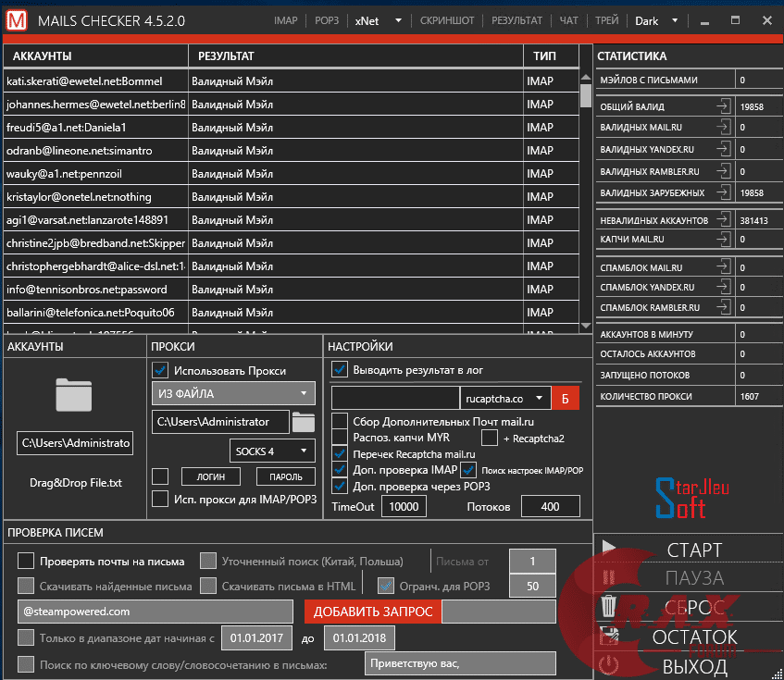Image resolution: width=784 pixels, height=680 pixels.
Task: Click the ДОБАВИТЬ ЗАПРОС button
Action: (371, 611)
